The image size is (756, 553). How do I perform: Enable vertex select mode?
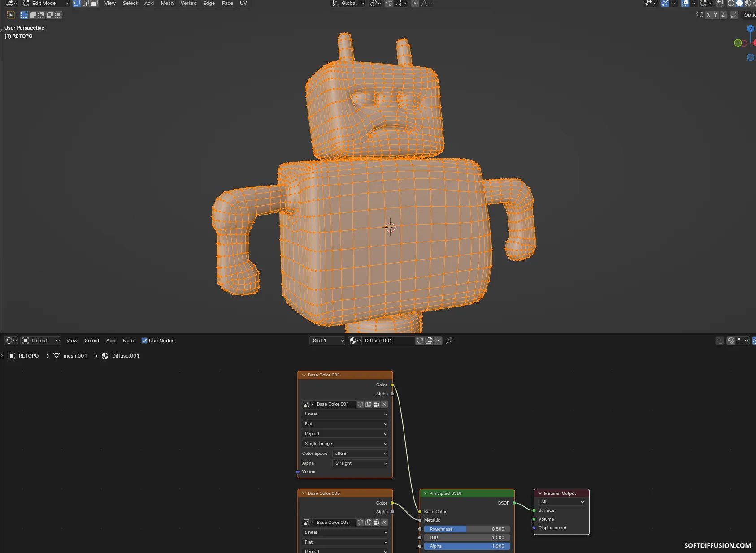tap(77, 3)
